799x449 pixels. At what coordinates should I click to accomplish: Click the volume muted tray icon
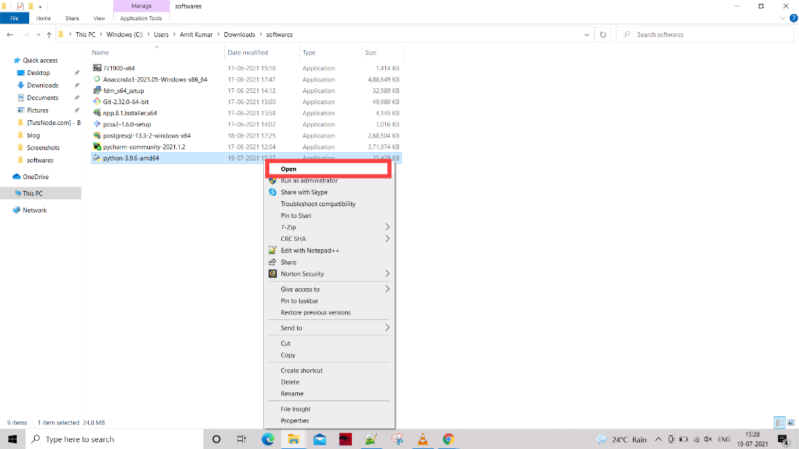pyautogui.click(x=708, y=439)
